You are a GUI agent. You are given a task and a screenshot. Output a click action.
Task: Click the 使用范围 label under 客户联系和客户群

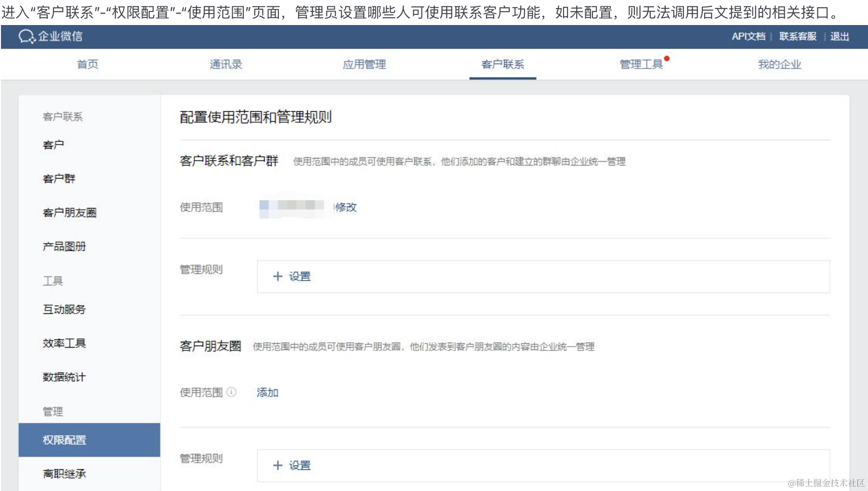pyautogui.click(x=201, y=207)
